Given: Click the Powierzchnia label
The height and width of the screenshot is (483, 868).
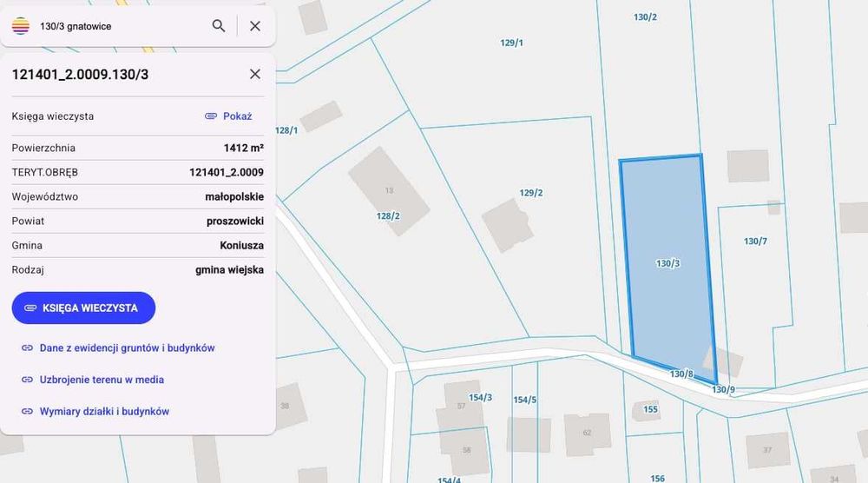Looking at the screenshot, I should click(x=43, y=148).
